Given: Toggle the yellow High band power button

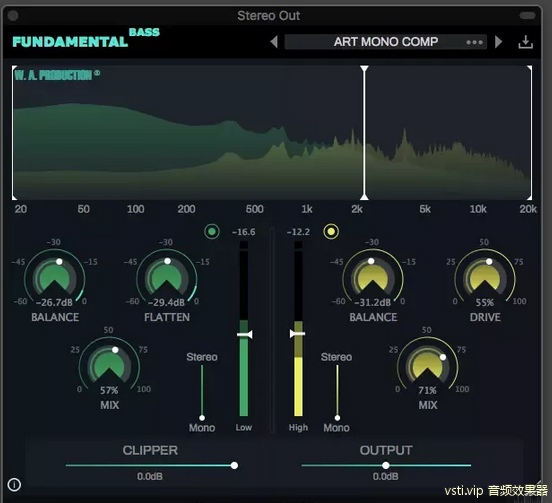Looking at the screenshot, I should click(331, 231).
